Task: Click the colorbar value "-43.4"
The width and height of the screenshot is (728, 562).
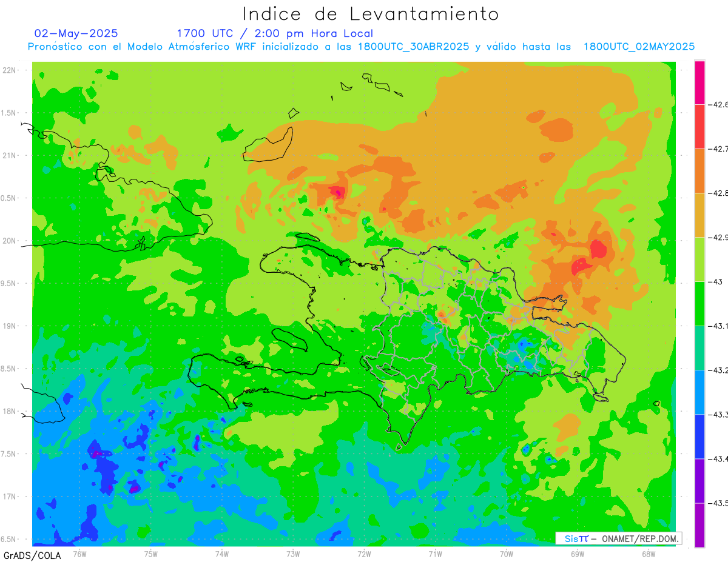Action: [x=718, y=458]
